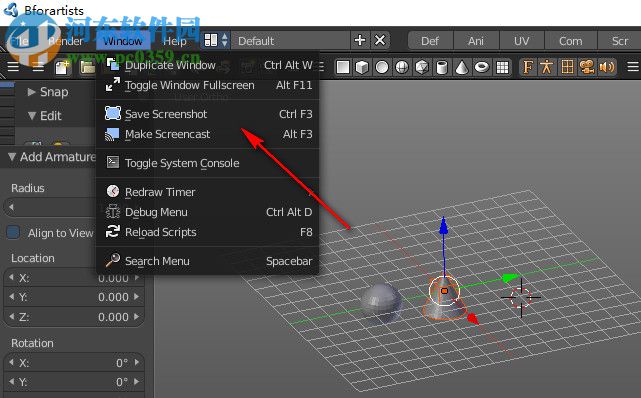Add a speaker object icon

pos(607,67)
